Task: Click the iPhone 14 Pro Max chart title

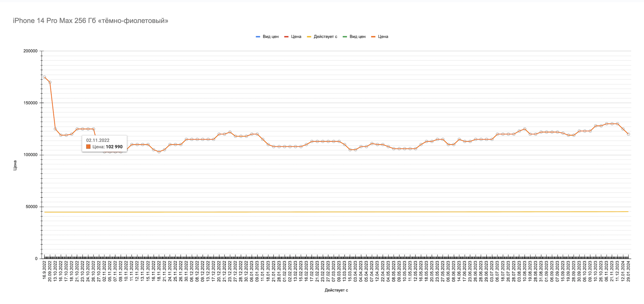Action: click(x=91, y=21)
